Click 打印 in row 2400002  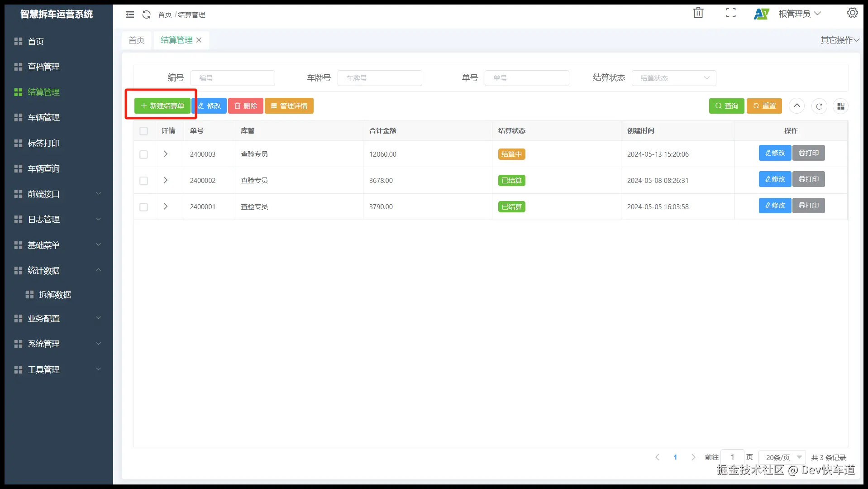(x=809, y=179)
